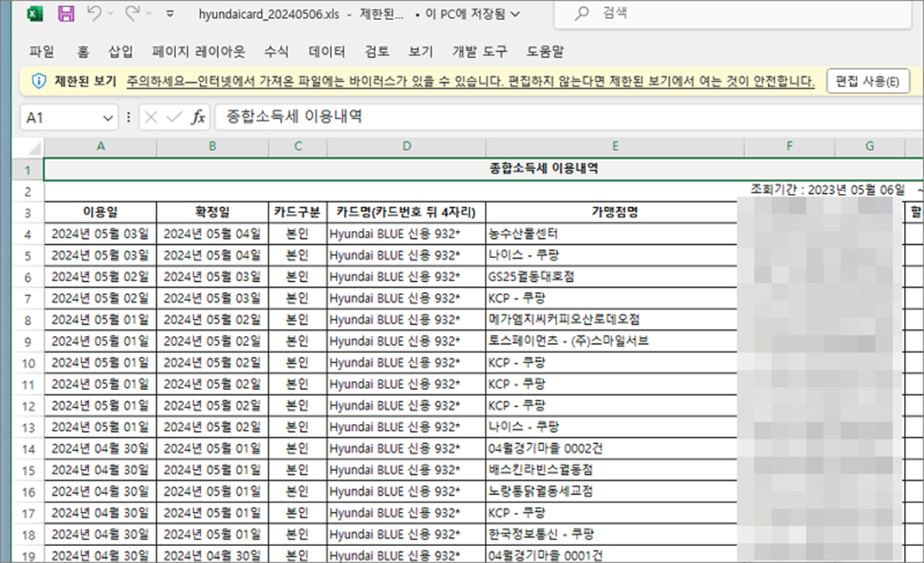Open the undo history dropdown arrow
Image resolution: width=924 pixels, height=563 pixels.
click(111, 13)
